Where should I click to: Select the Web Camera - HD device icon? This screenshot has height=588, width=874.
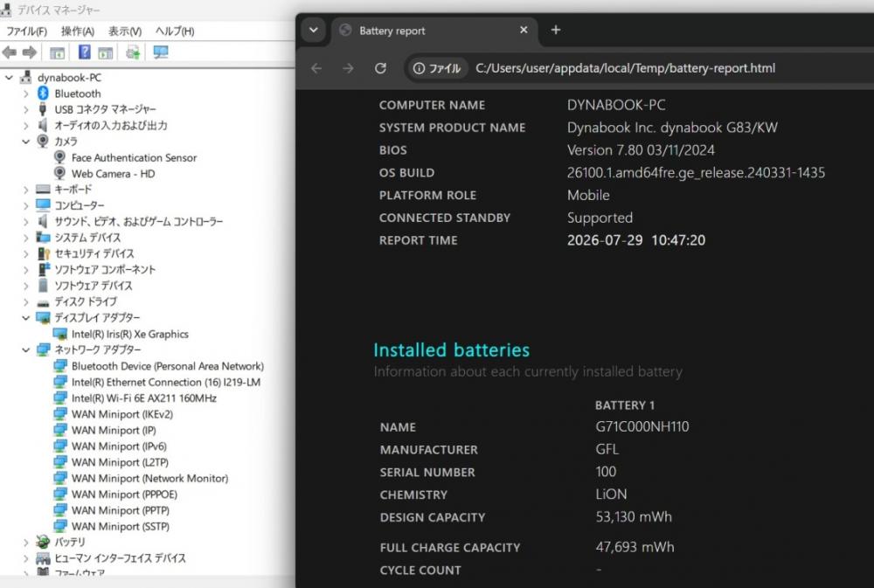[59, 173]
